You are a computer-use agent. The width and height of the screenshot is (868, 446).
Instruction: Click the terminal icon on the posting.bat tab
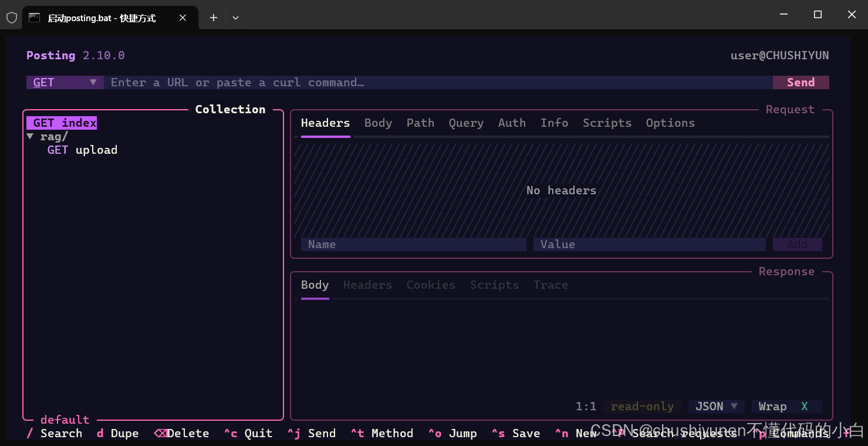35,18
